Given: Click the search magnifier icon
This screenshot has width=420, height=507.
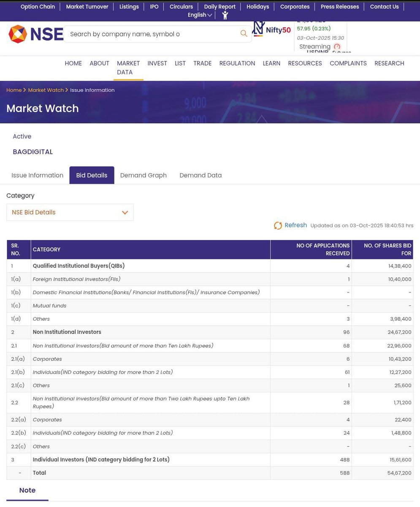Looking at the screenshot, I should [244, 34].
